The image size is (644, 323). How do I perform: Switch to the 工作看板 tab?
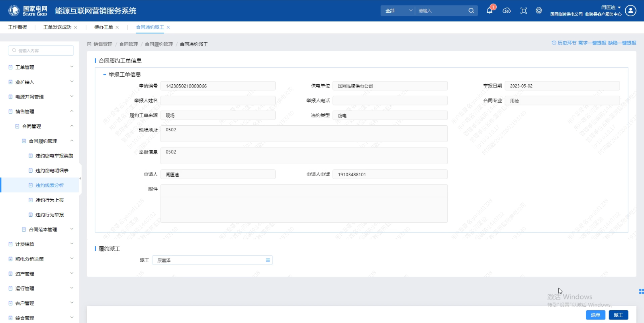coord(18,27)
